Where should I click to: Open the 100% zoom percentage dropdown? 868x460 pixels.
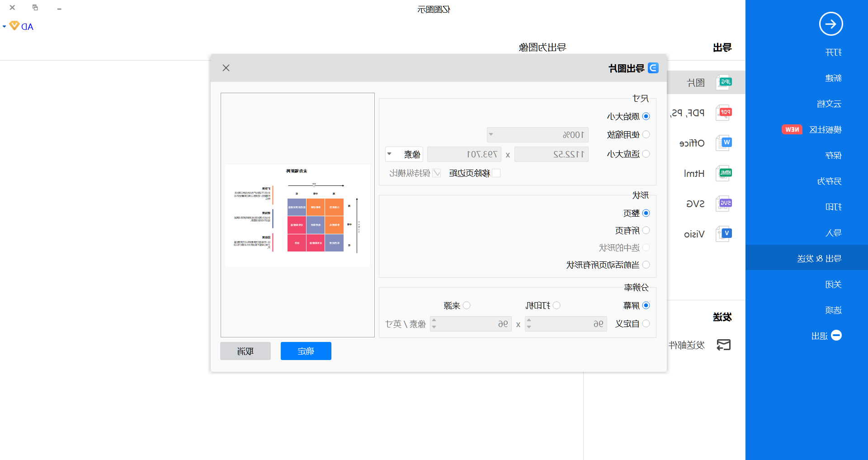pos(538,135)
